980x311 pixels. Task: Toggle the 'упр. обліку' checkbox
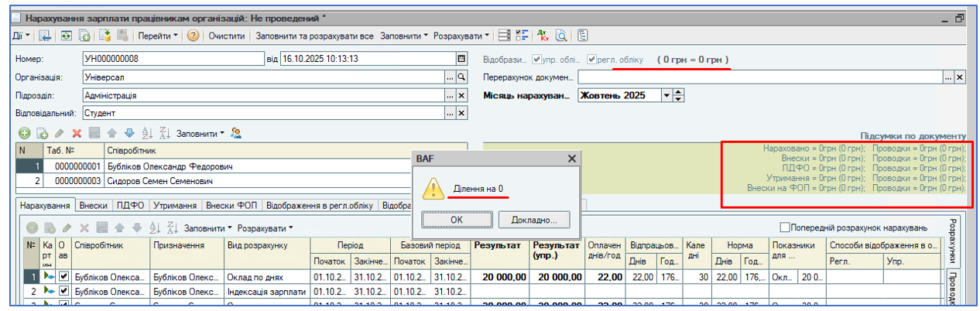(536, 59)
